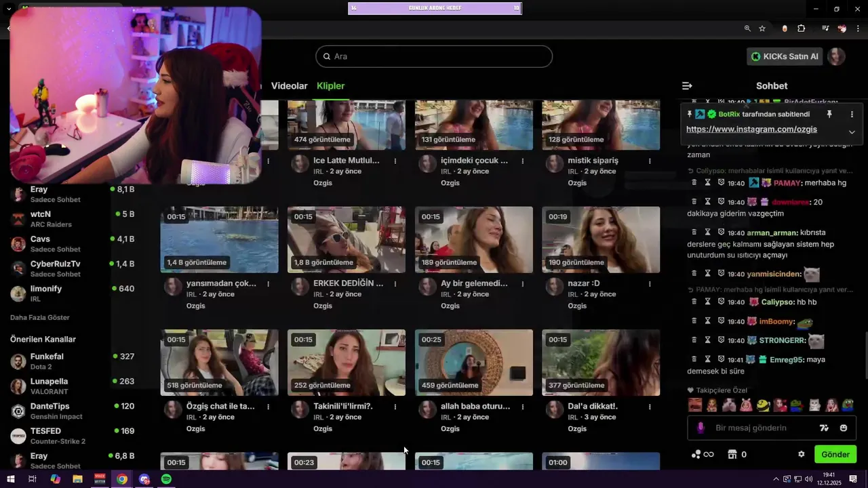This screenshot has height=488, width=868.
Task: Insert the yellow bee follower emote
Action: point(764,405)
